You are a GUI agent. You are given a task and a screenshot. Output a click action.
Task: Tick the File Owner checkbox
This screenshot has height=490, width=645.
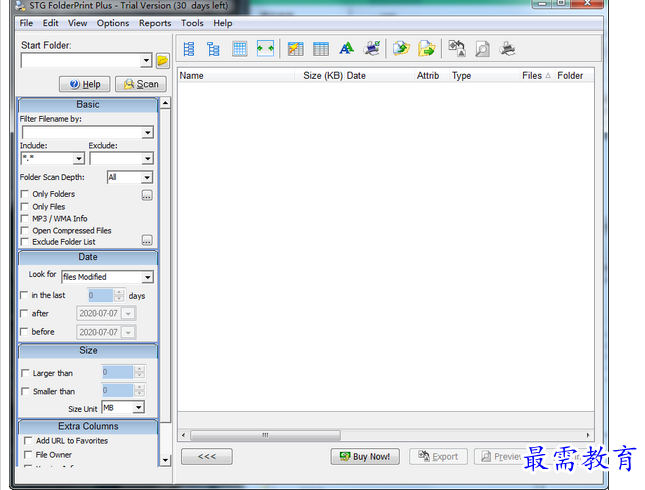28,455
